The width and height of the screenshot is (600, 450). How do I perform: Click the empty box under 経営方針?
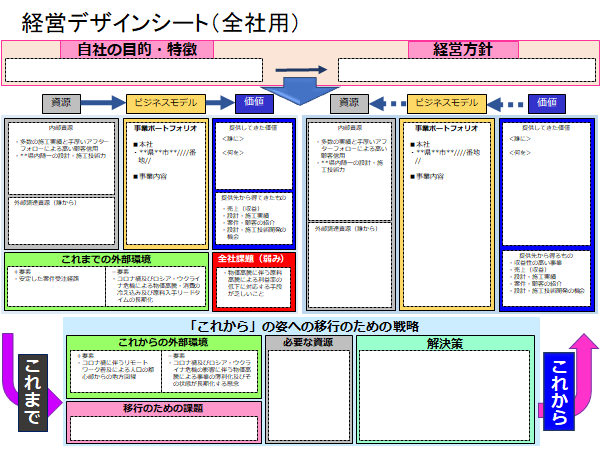pyautogui.click(x=467, y=70)
